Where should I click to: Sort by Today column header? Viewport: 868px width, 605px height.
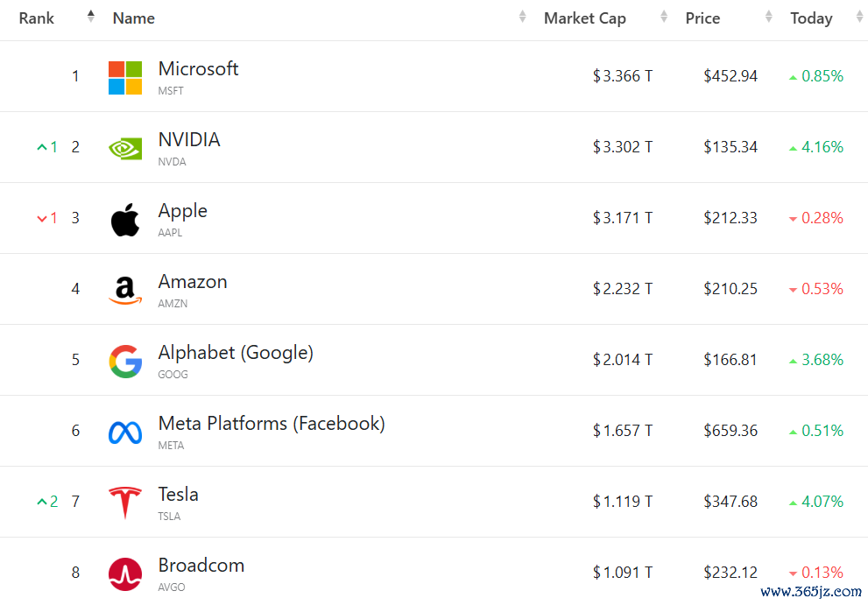[811, 18]
